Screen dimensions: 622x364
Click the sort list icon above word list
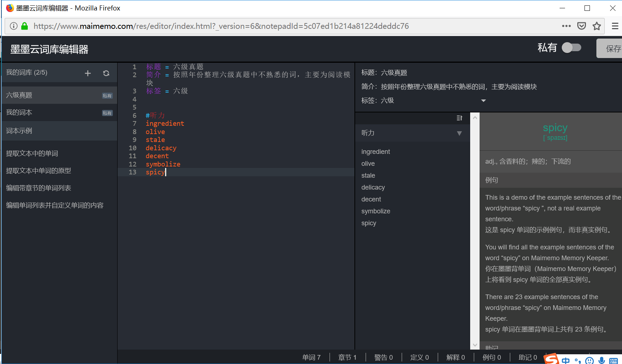click(x=459, y=118)
